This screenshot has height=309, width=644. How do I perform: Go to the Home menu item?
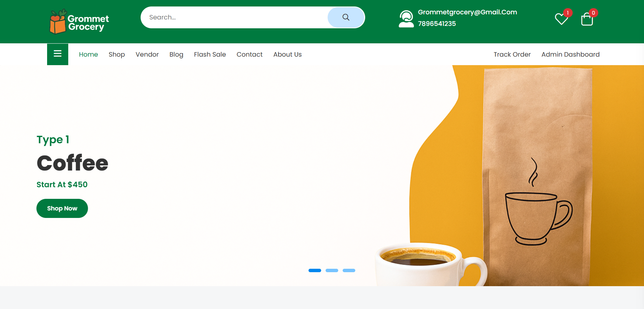pos(88,55)
